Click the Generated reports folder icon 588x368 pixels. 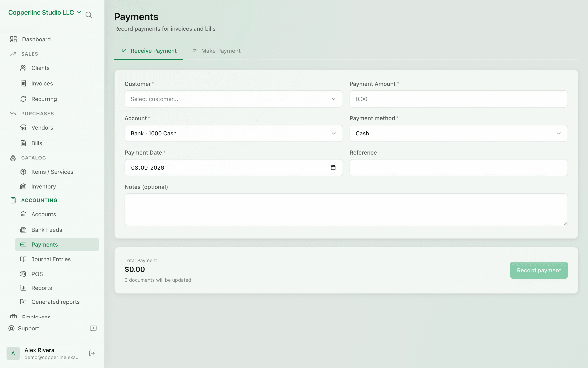point(23,302)
